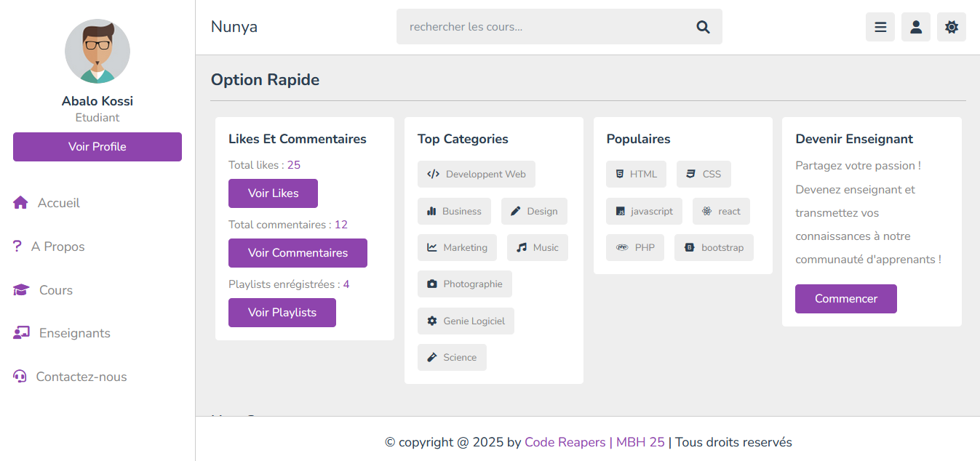Viewport: 980px width, 461px height.
Task: Open the A Propos page
Action: click(57, 246)
